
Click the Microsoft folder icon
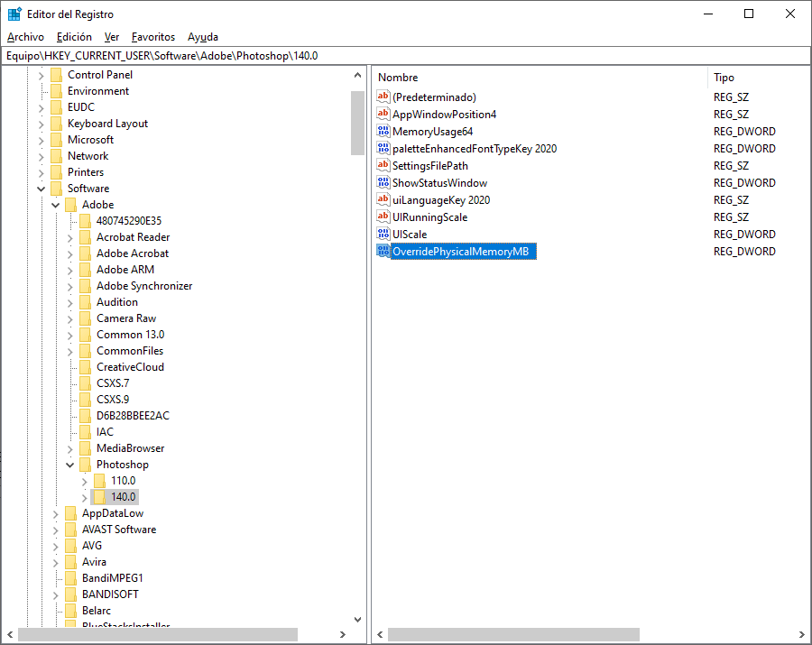coord(57,140)
